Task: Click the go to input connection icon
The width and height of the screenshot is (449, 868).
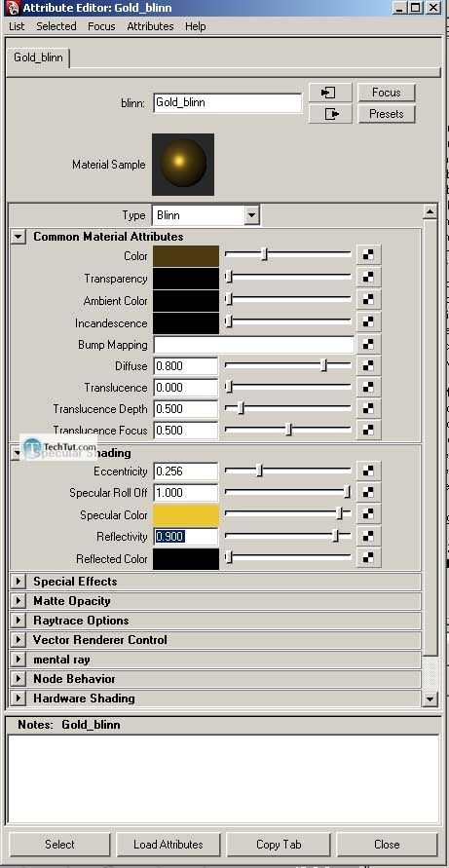Action: [330, 93]
